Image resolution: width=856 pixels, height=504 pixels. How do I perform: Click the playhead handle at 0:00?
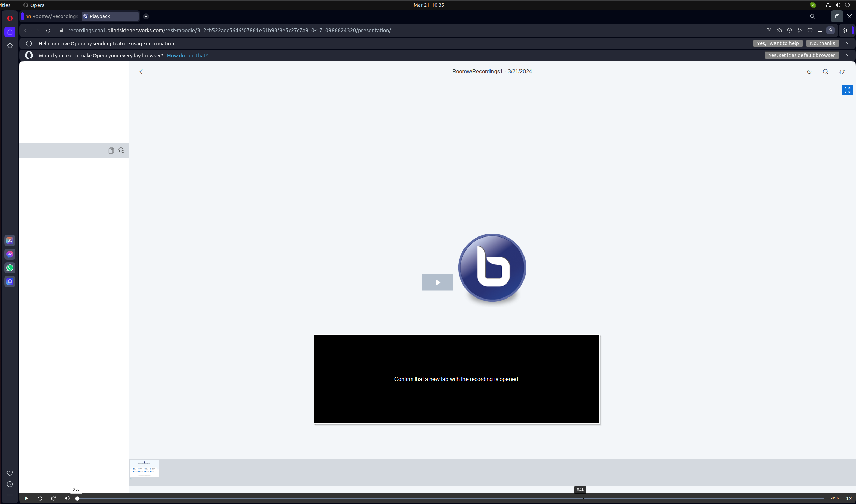(x=77, y=498)
